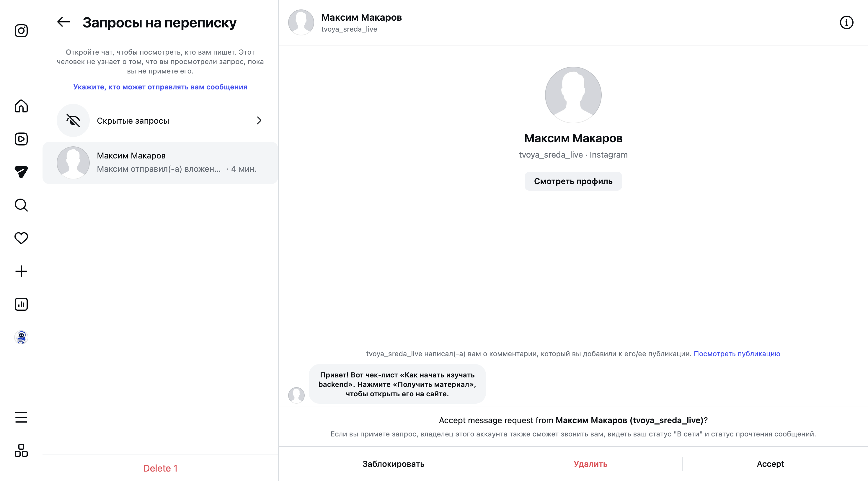Click Delete 1 at bottom
Image resolution: width=868 pixels, height=481 pixels.
tap(160, 468)
